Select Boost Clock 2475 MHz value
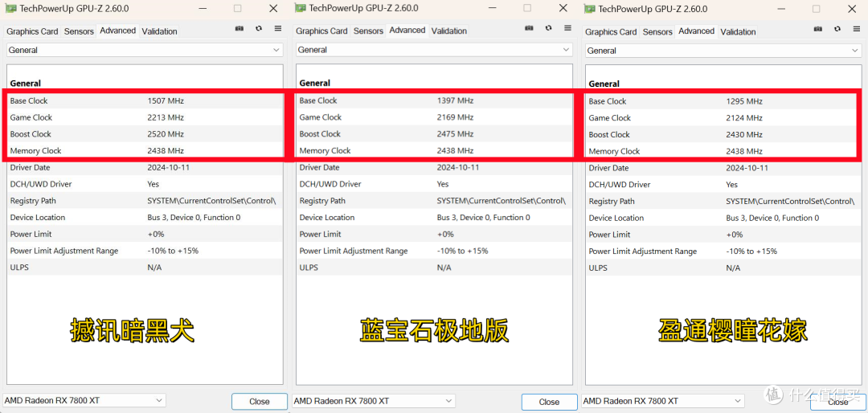 pyautogui.click(x=455, y=133)
